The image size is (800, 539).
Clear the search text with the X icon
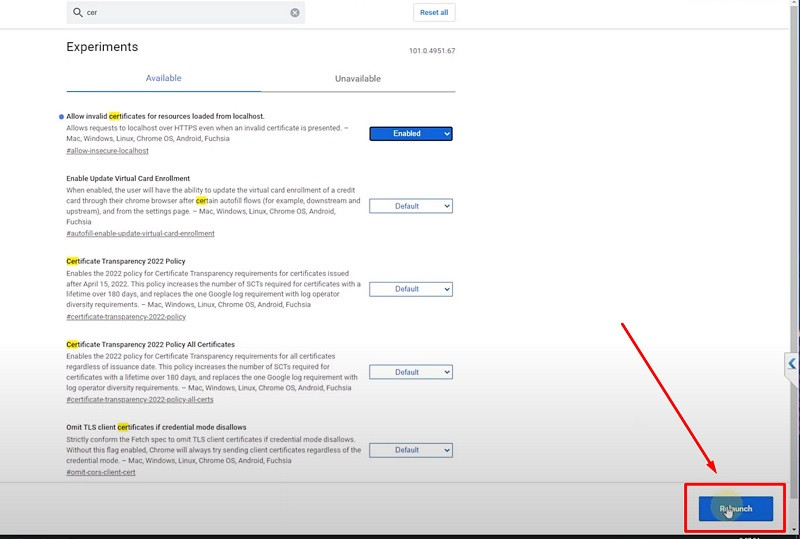[295, 13]
